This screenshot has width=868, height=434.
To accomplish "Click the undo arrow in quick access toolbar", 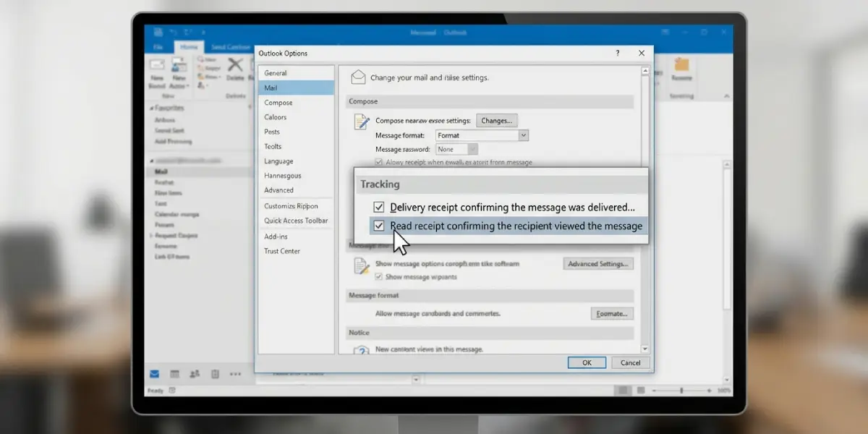I will [x=174, y=32].
